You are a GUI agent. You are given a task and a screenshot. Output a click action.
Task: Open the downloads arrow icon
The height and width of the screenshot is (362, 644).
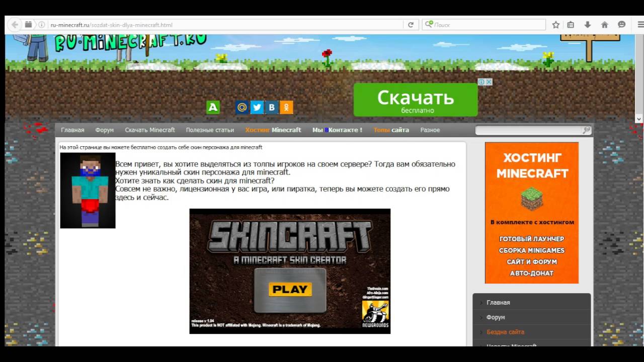587,25
